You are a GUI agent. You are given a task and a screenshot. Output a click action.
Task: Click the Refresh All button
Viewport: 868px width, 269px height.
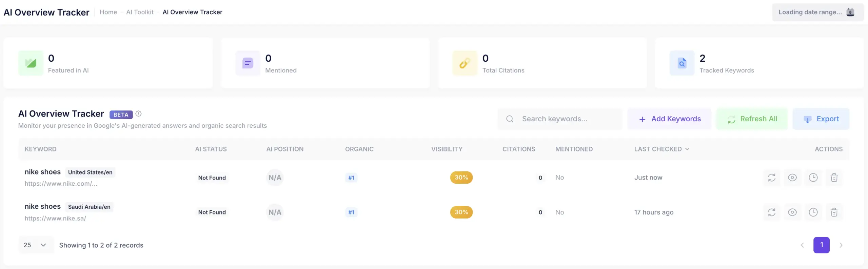(752, 119)
